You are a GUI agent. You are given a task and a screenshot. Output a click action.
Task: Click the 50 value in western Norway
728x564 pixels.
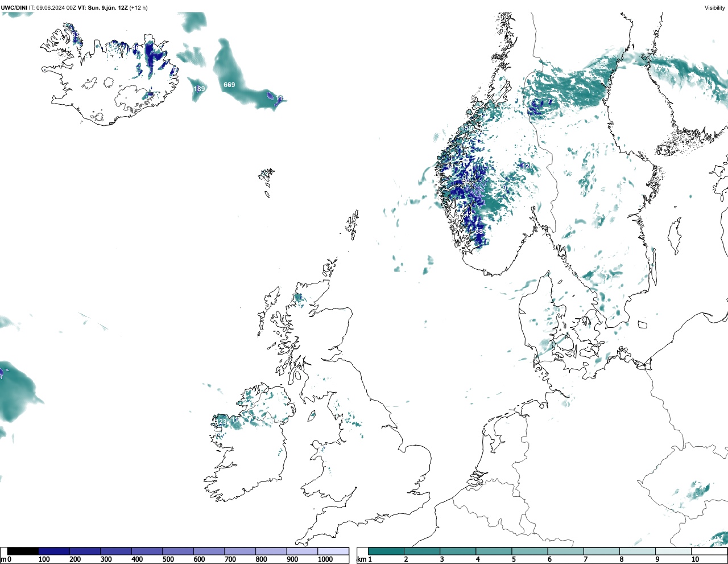(x=466, y=181)
